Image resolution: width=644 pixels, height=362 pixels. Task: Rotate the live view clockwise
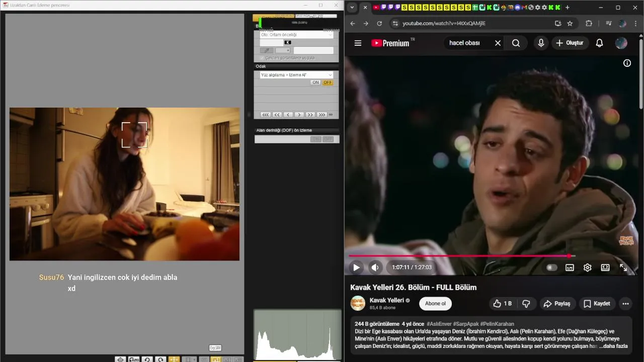pyautogui.click(x=160, y=359)
